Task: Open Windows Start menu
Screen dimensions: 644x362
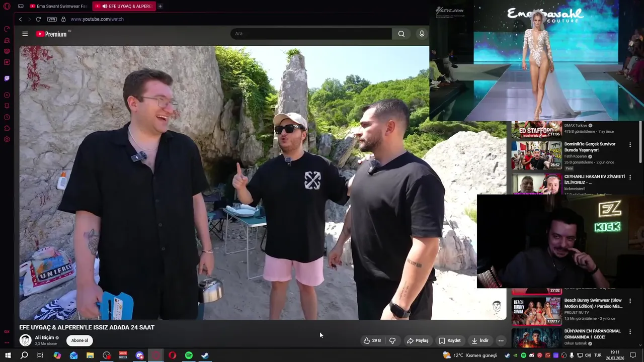Action: coord(8,355)
